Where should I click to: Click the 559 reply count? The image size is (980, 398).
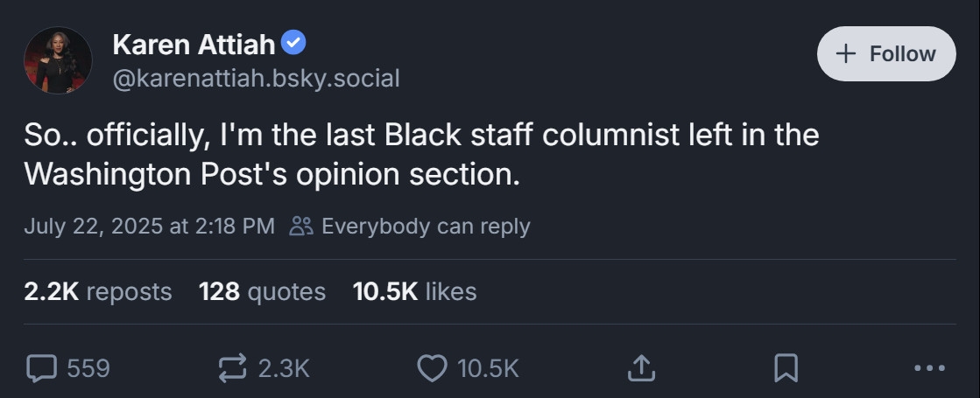(x=88, y=368)
